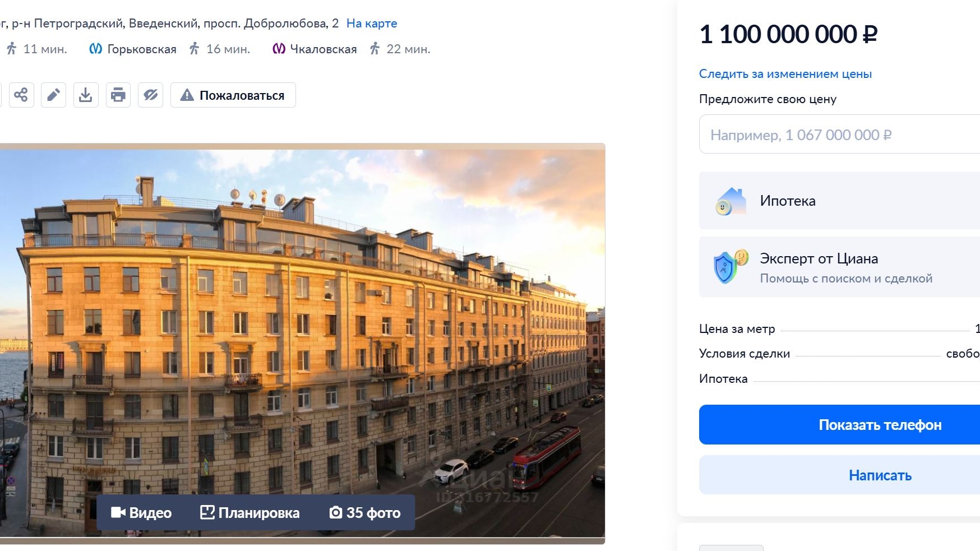The width and height of the screenshot is (980, 551).
Task: Select the Видео camera icon
Action: [x=118, y=512]
